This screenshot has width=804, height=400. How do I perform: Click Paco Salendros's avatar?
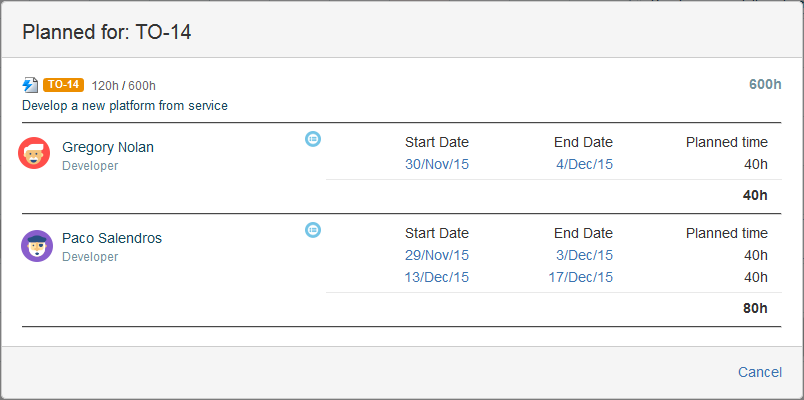36,246
